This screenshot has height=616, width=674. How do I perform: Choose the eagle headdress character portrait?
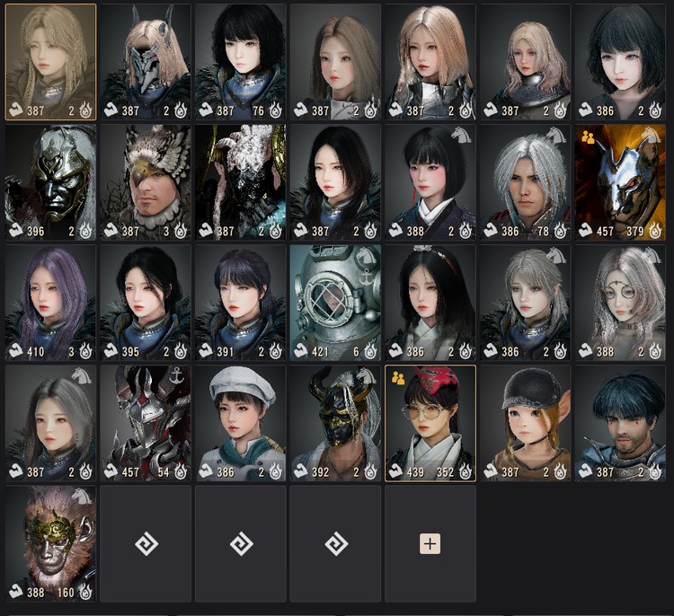146,182
